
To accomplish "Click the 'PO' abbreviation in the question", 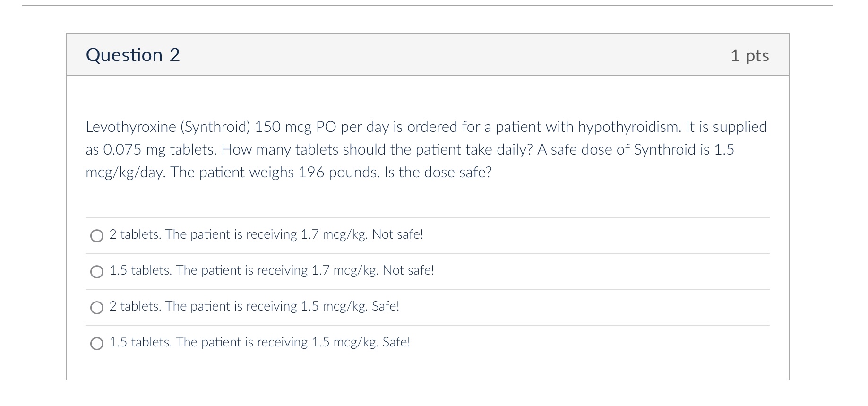I will tap(326, 127).
